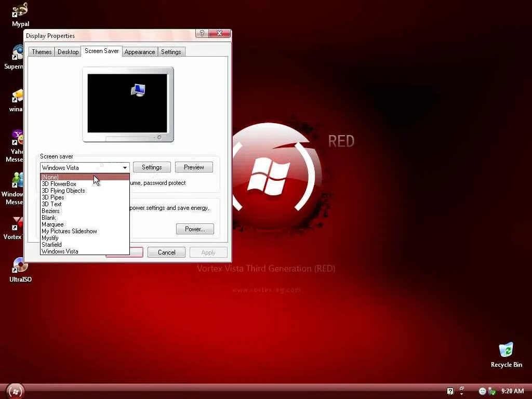532x399 pixels.
Task: Switch to the Themes tab
Action: [x=42, y=51]
